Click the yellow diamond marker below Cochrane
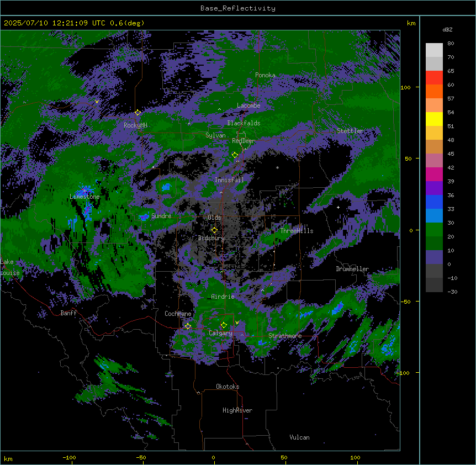The height and width of the screenshot is (465, 476). point(188,326)
